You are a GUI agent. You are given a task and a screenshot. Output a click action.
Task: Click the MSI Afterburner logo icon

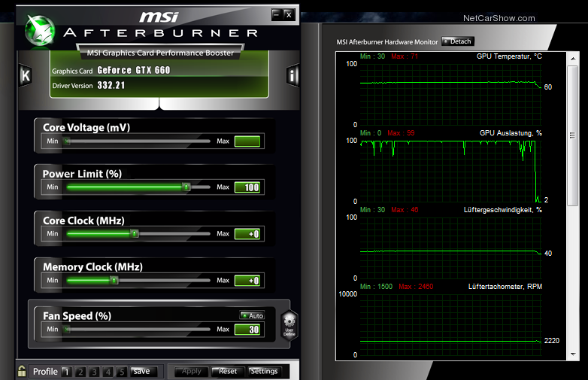40,31
